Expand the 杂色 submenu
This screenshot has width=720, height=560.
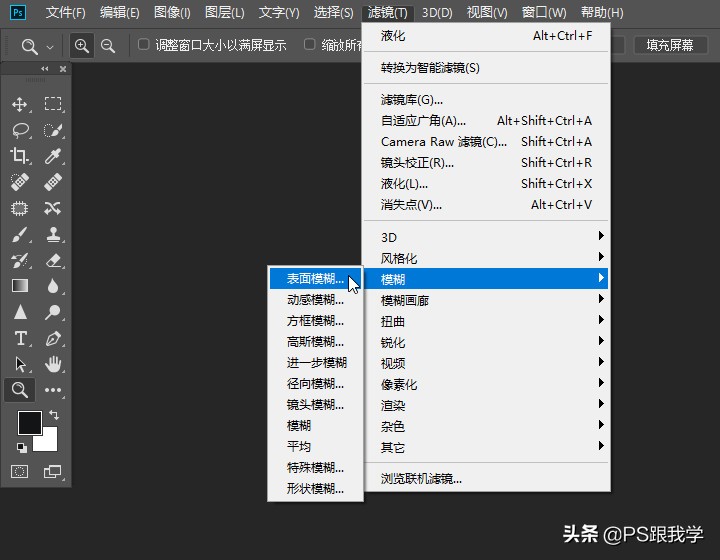coord(486,426)
